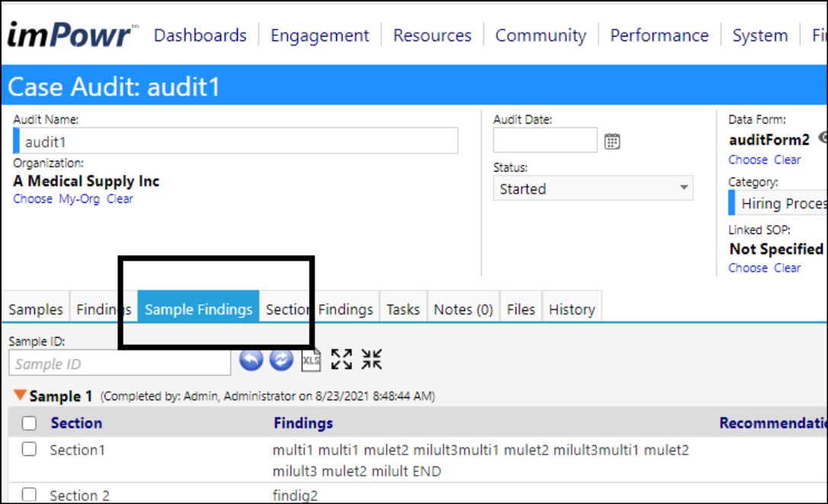Open the Status dropdown showing Started
The width and height of the screenshot is (828, 504).
pos(593,188)
